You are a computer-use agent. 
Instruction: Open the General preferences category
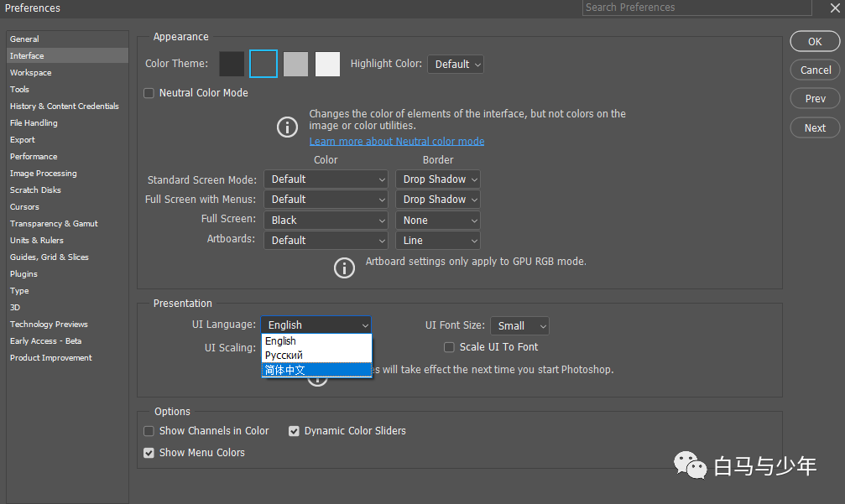[67, 39]
